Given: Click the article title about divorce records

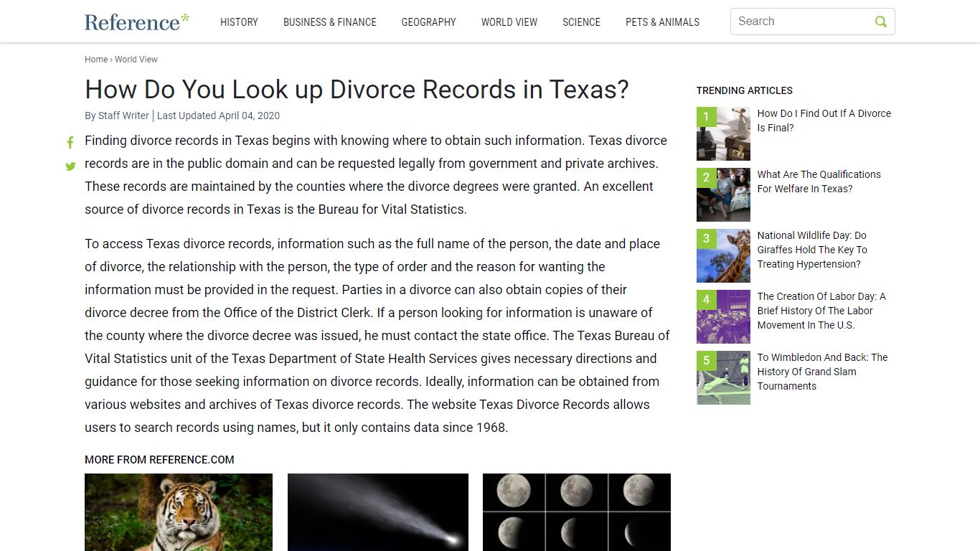Looking at the screenshot, I should (x=357, y=90).
